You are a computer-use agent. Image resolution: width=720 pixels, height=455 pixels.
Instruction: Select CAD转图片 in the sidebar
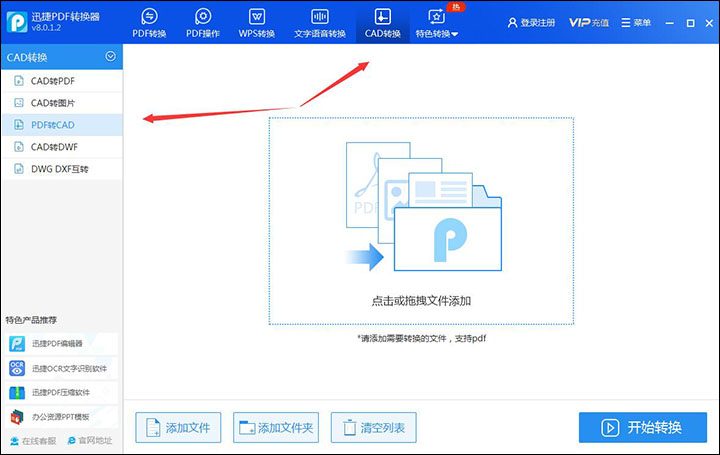click(x=62, y=103)
